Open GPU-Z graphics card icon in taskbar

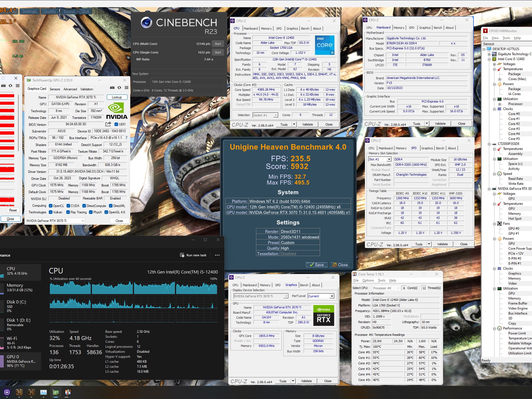click(56, 392)
